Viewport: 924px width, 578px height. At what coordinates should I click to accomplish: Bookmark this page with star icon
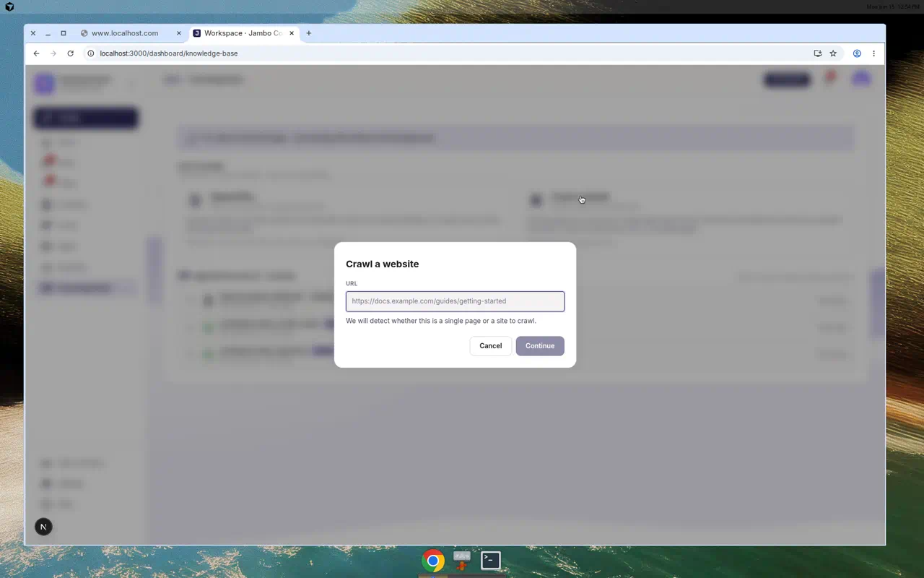click(x=833, y=53)
